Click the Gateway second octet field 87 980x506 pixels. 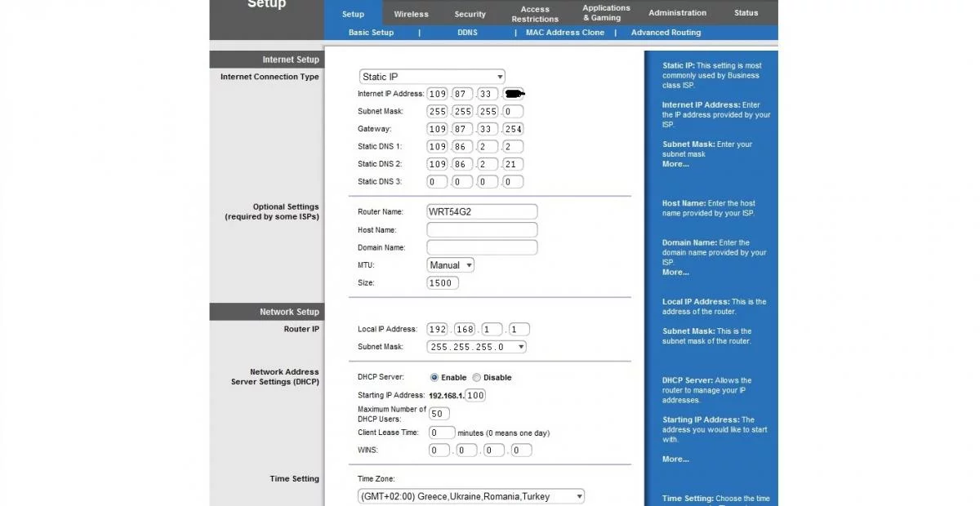[463, 129]
